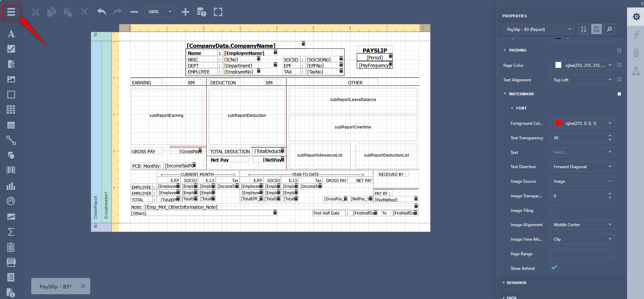Select the Line tool in toolbox
The height and width of the screenshot is (299, 644).
coord(11,140)
